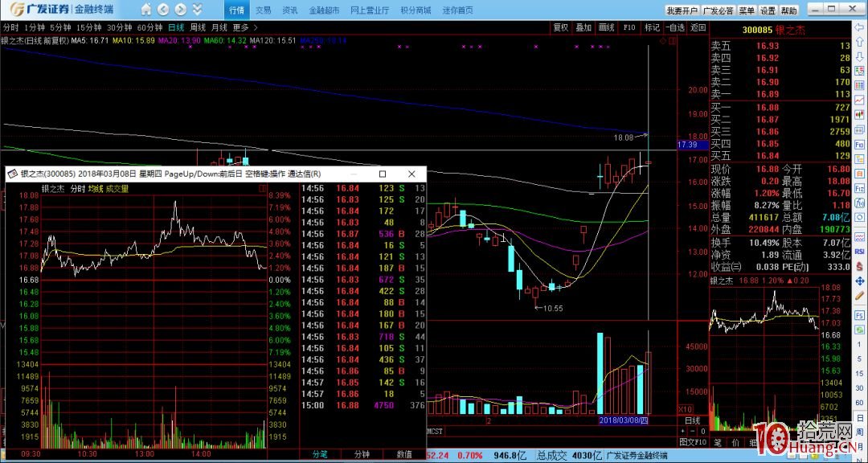
Task: Open the 交易 tab
Action: (264, 10)
